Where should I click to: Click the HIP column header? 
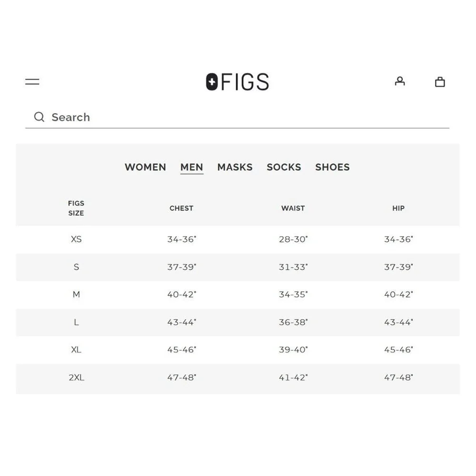tap(398, 208)
